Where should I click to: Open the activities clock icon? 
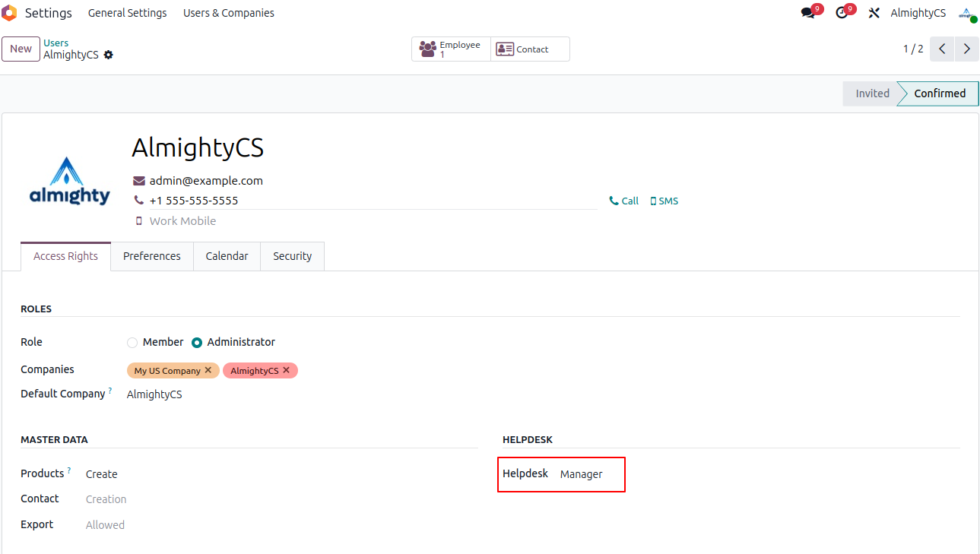(842, 13)
